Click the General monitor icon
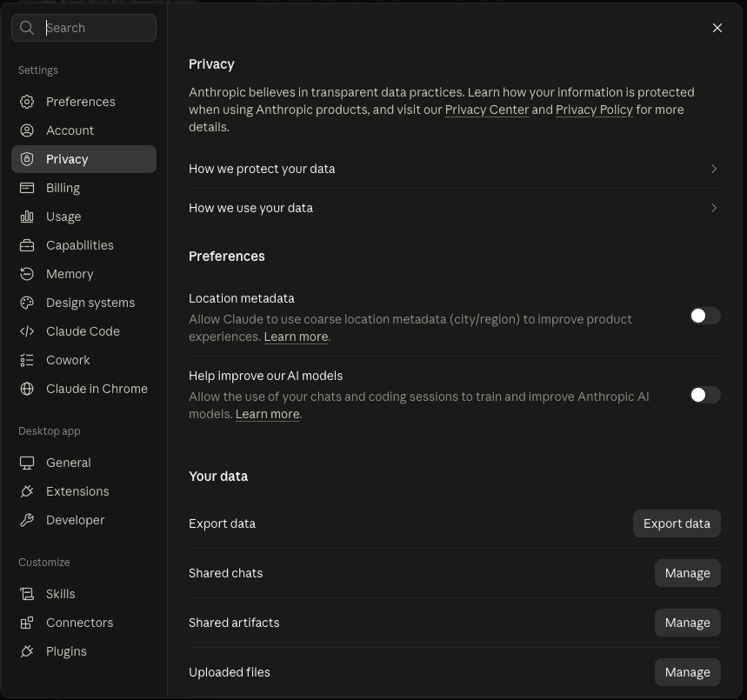Screen dimensions: 747x700 [x=27, y=463]
